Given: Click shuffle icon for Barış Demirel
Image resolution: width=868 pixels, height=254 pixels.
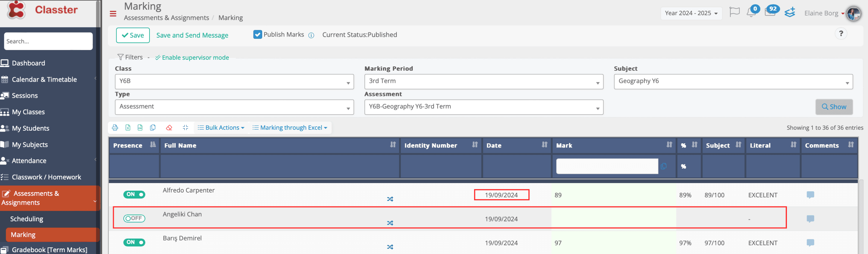Looking at the screenshot, I should click(390, 247).
